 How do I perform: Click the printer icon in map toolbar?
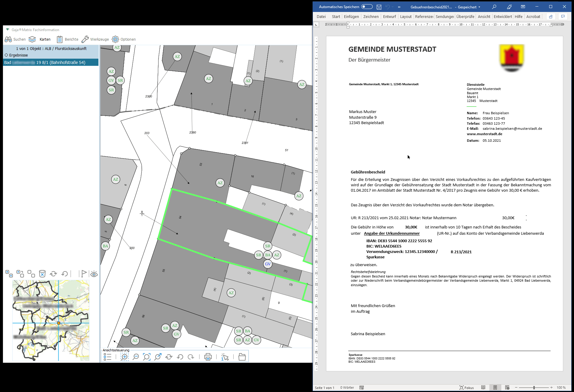[208, 357]
